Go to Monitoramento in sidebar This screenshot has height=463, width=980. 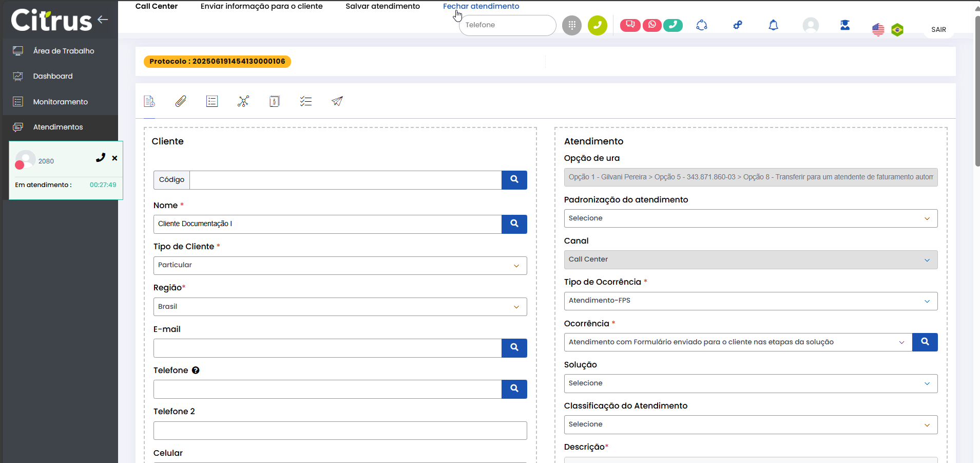60,102
